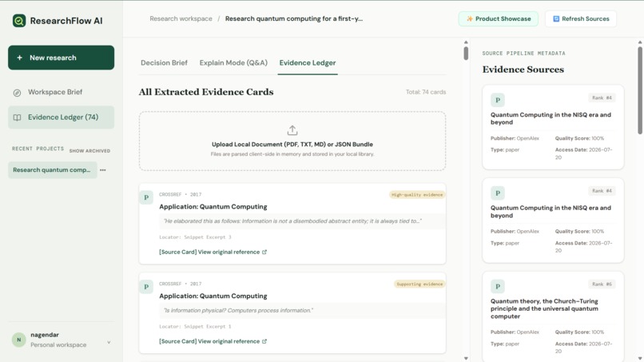644x362 pixels.
Task: Click P icon on High-quality evidence card
Action: coord(146,197)
